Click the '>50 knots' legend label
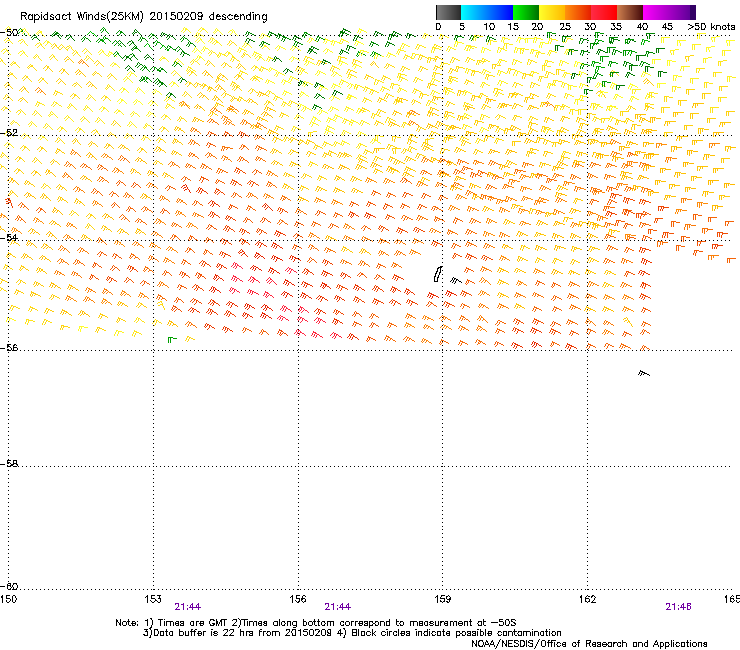 [x=711, y=27]
